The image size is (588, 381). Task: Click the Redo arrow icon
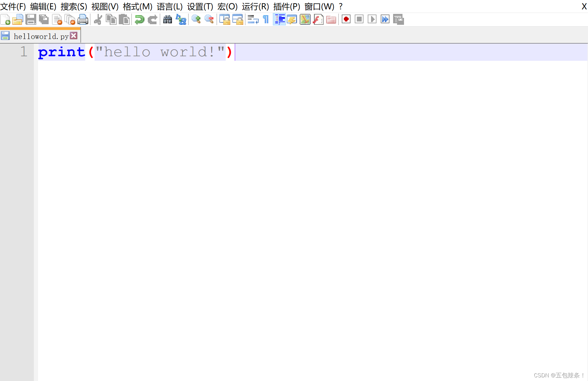[153, 20]
